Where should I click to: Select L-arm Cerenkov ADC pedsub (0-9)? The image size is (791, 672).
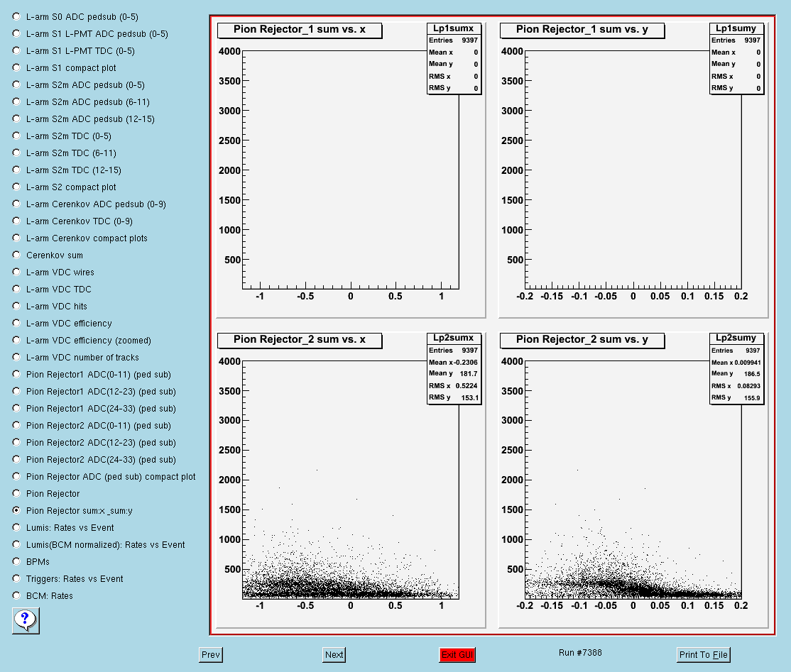click(16, 204)
